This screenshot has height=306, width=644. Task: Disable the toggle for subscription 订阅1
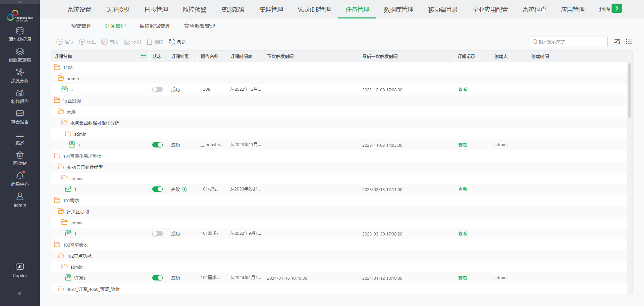tap(157, 278)
